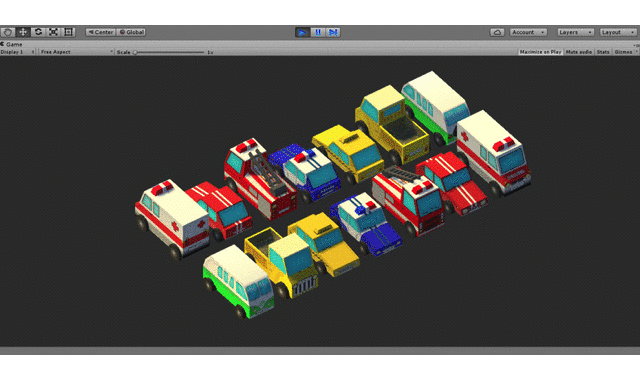Toggle Global handle rotation
Viewport: 640px width, 380px height.
click(x=131, y=32)
